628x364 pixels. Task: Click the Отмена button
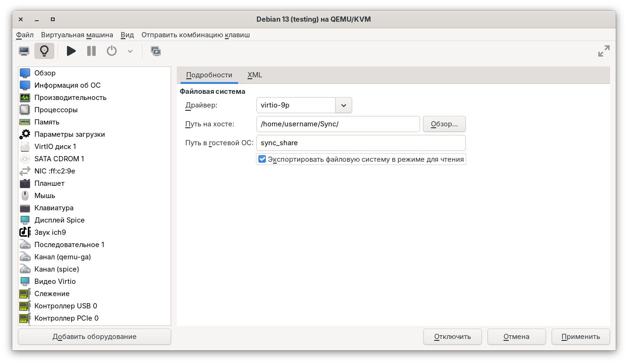point(516,337)
